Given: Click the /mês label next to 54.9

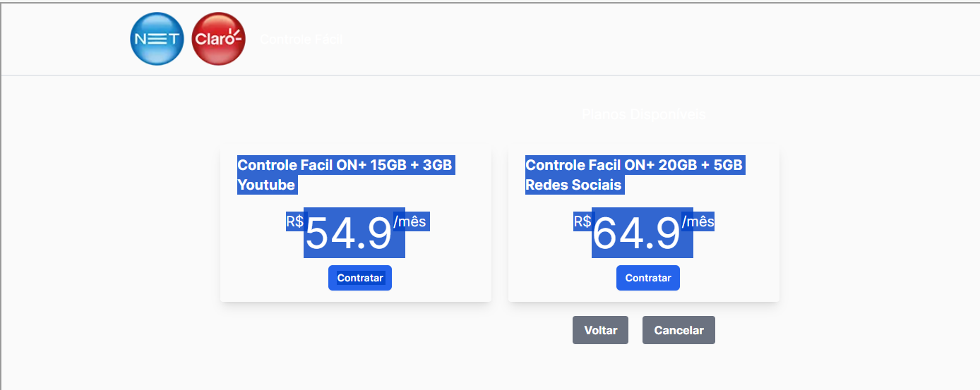Looking at the screenshot, I should (x=410, y=221).
